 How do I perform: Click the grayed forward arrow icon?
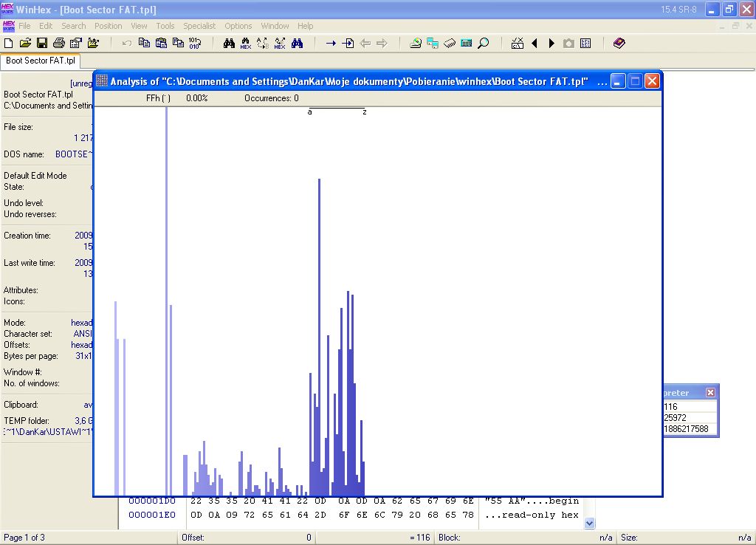tap(382, 44)
